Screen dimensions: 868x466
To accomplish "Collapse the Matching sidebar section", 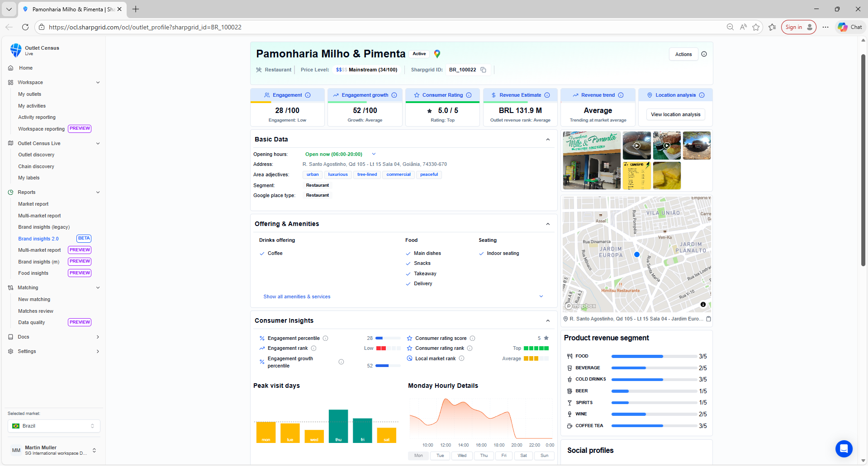I will (98, 287).
